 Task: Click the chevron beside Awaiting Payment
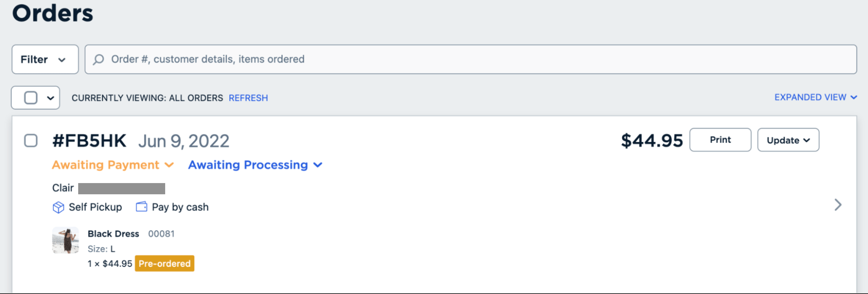[169, 165]
